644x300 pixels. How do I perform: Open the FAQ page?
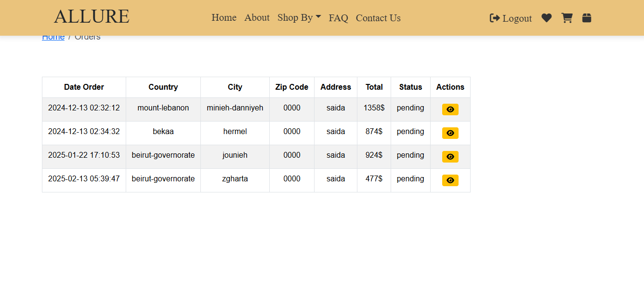(x=338, y=18)
